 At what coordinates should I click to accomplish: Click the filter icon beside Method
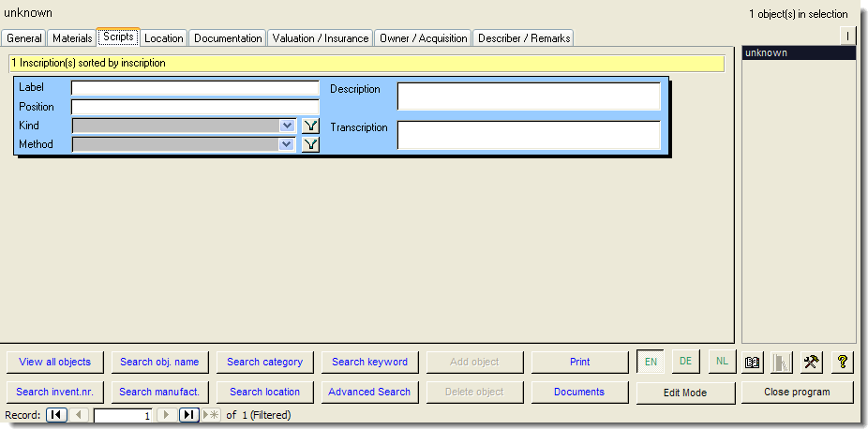pyautogui.click(x=310, y=144)
